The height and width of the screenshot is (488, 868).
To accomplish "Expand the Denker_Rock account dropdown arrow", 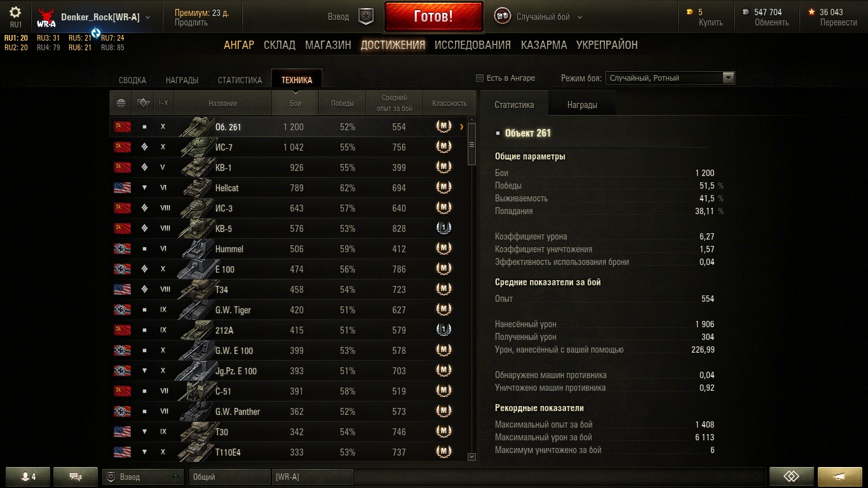I will pos(148,17).
